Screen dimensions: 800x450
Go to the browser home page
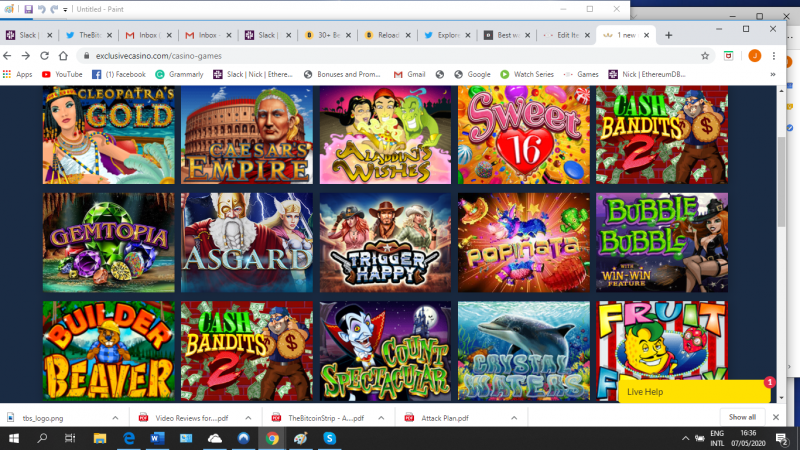(x=63, y=56)
